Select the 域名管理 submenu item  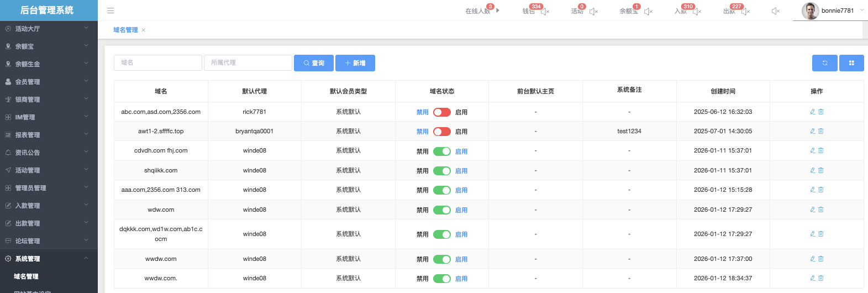pyautogui.click(x=26, y=276)
